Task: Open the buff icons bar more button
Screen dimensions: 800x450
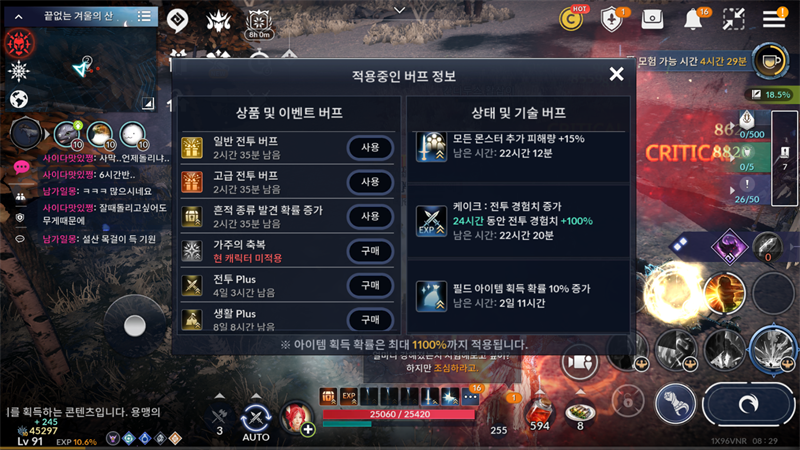Action: click(x=470, y=396)
